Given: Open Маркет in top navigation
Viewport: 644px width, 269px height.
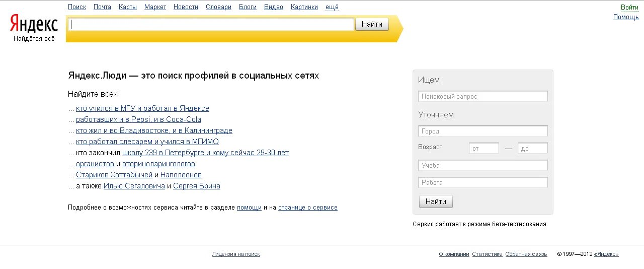Looking at the screenshot, I should [155, 7].
